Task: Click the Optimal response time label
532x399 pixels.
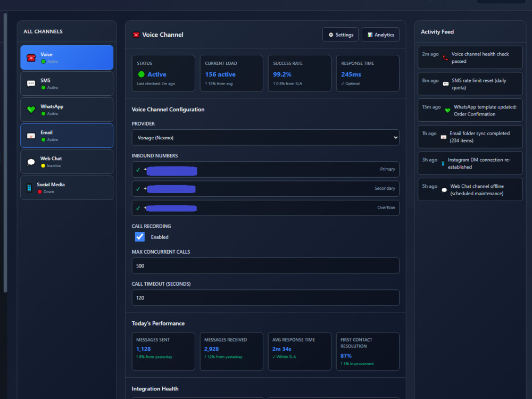Action: 351,84
